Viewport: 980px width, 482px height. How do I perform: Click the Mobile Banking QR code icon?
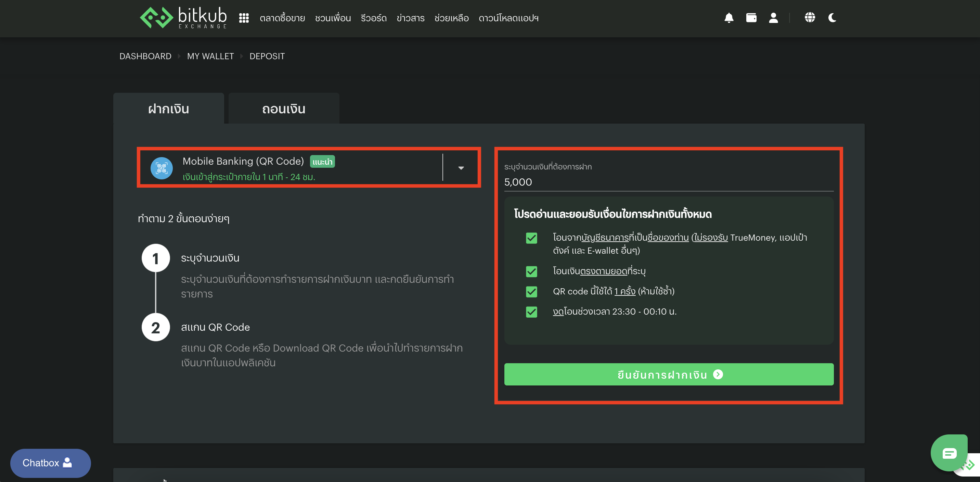pos(162,168)
